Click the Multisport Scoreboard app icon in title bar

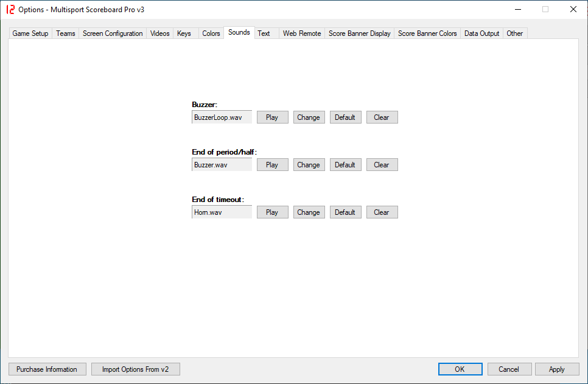point(10,10)
